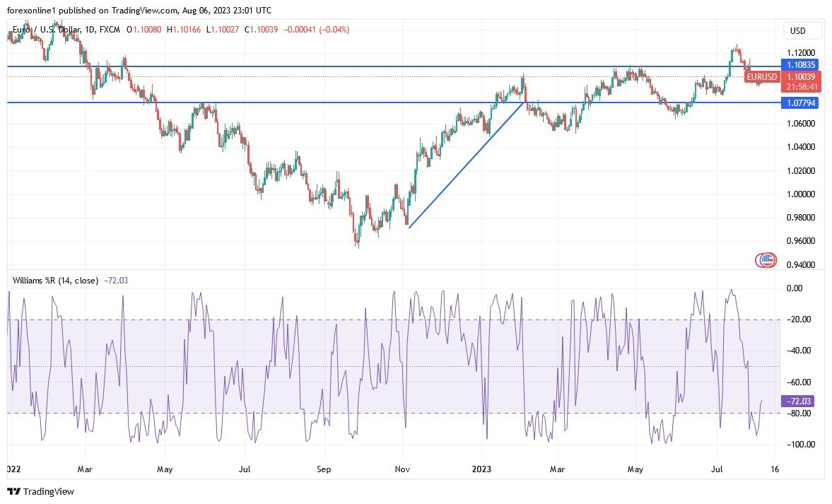832x504 pixels.
Task: Click the forexonline1 publisher header text
Action: click(x=139, y=10)
